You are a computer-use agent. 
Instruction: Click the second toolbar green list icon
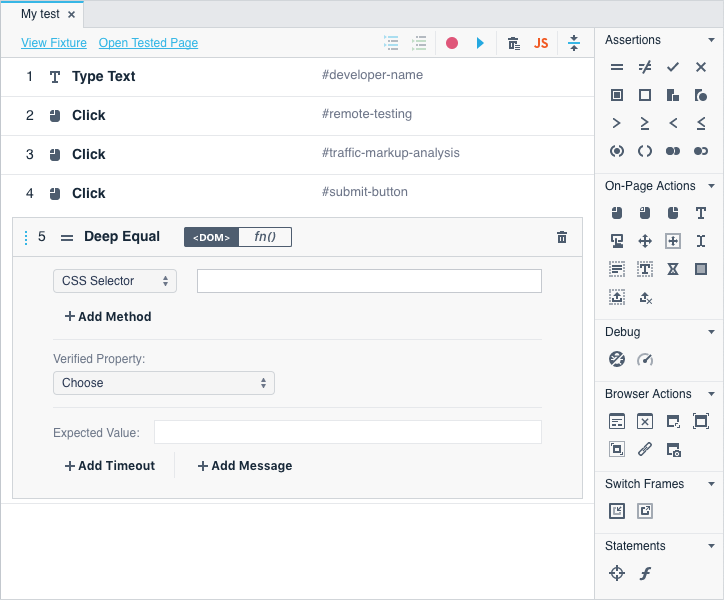[419, 43]
